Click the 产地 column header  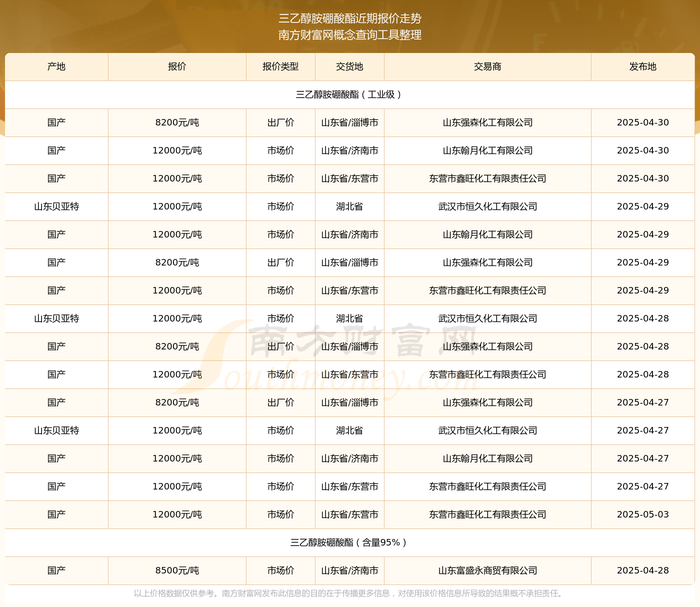56,66
